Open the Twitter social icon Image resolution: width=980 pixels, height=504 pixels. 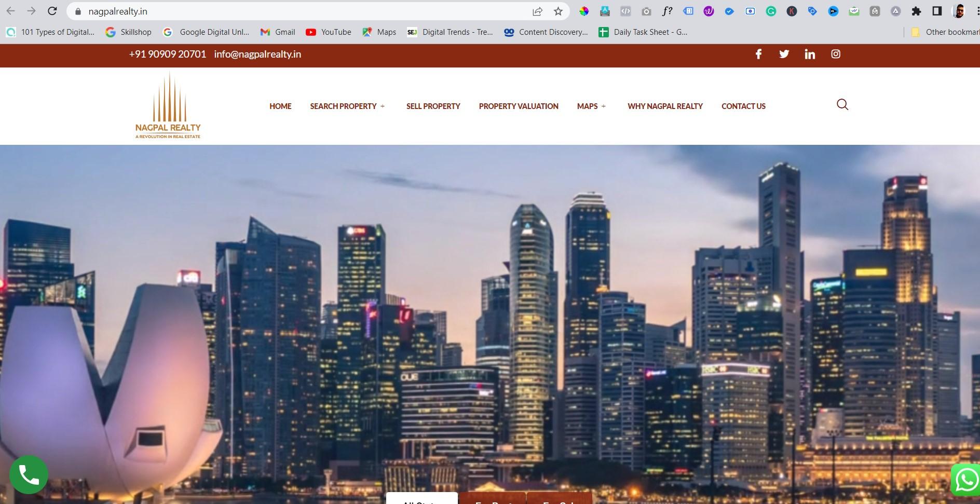point(784,54)
